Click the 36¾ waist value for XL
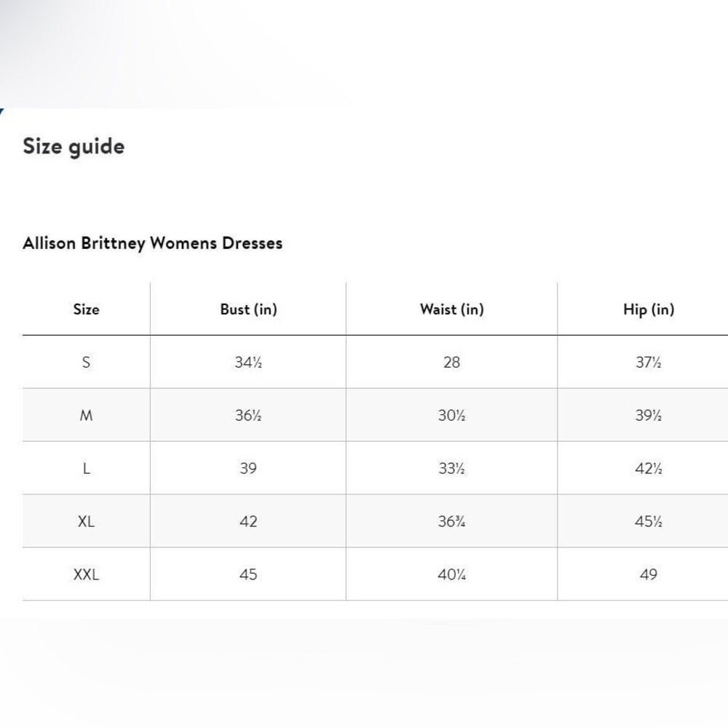This screenshot has width=728, height=728. (452, 521)
